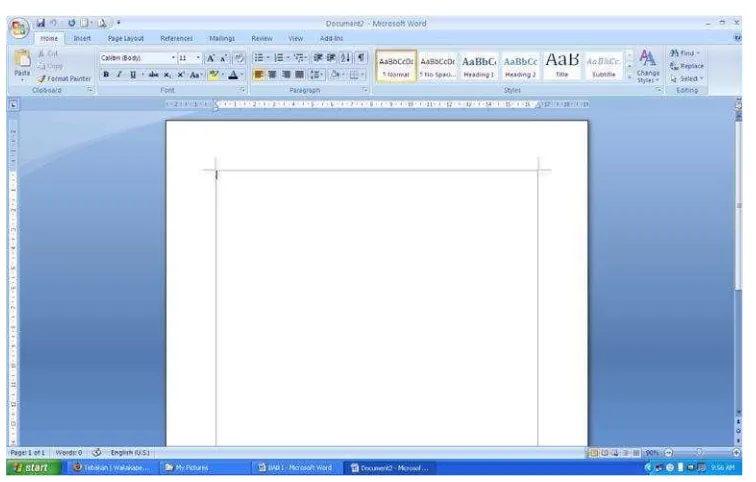Screen dimensions: 756x482
Task: Zoom out using the minus button
Action: (668, 453)
